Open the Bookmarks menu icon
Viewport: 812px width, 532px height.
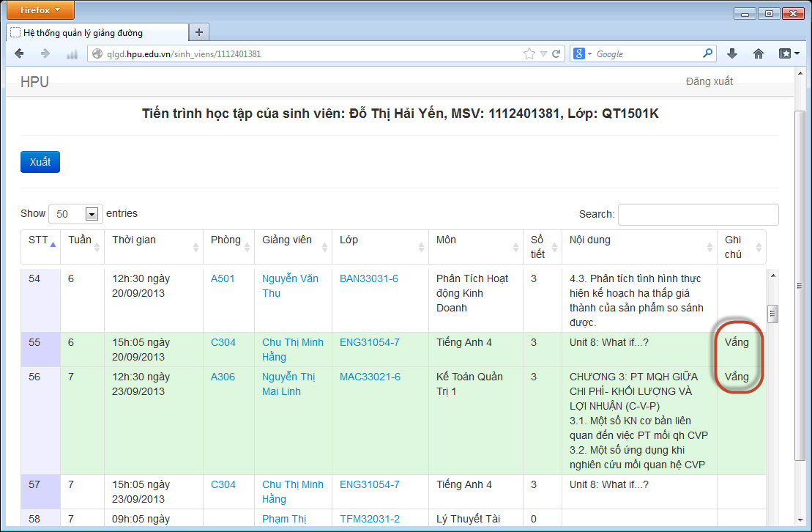787,53
